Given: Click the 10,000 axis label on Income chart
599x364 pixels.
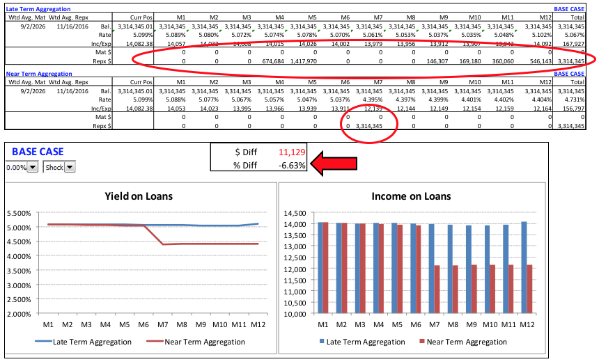Looking at the screenshot, I should tap(295, 314).
